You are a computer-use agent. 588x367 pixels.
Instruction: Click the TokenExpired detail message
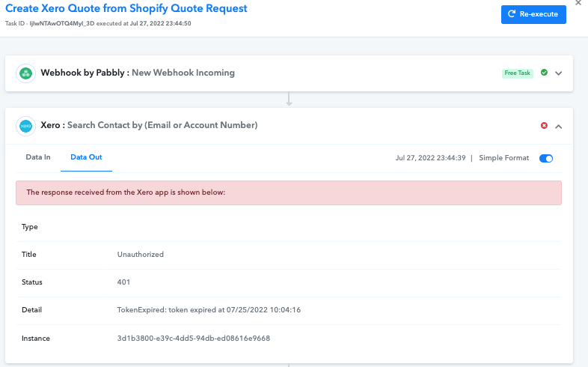pyautogui.click(x=209, y=310)
